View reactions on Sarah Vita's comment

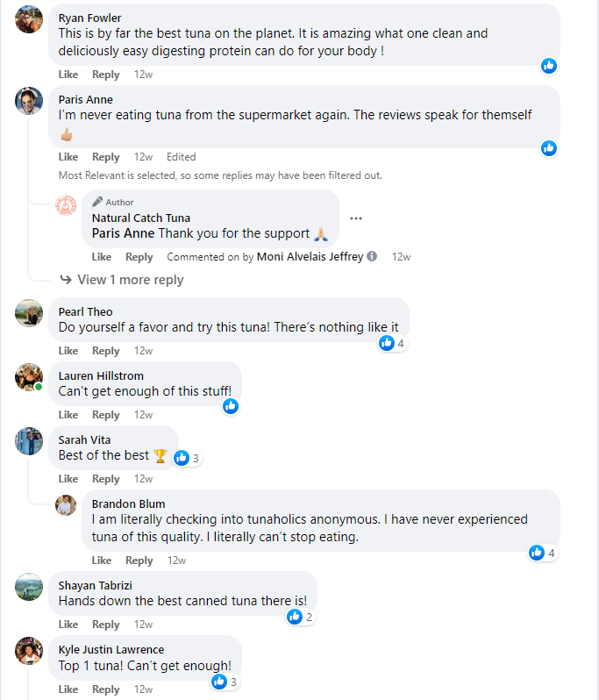click(187, 458)
